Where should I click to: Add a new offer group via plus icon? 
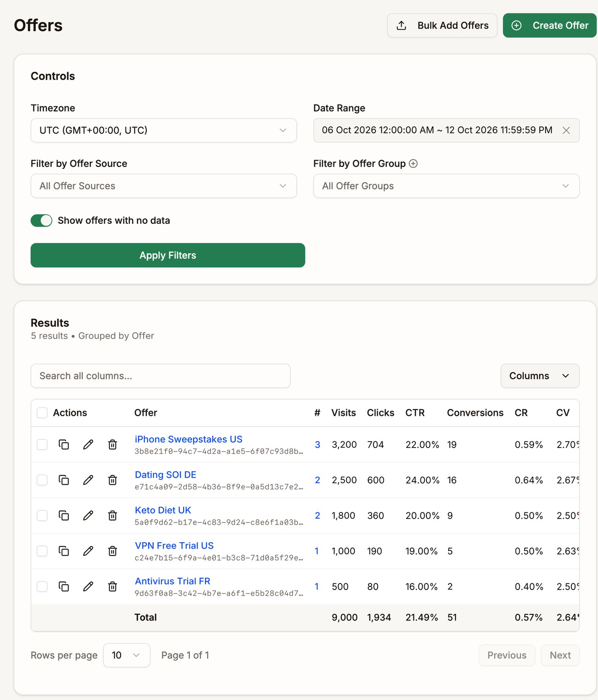[413, 163]
